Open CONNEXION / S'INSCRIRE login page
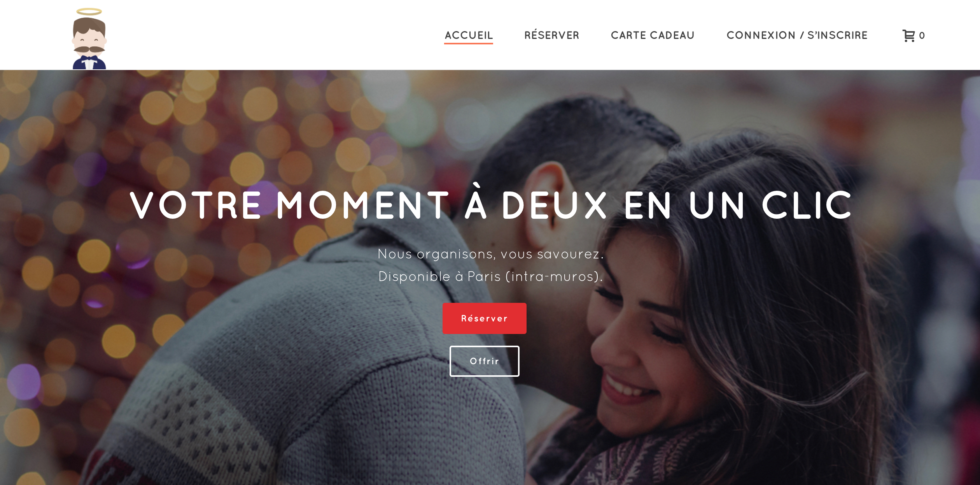Viewport: 980px width, 485px height. tap(797, 35)
